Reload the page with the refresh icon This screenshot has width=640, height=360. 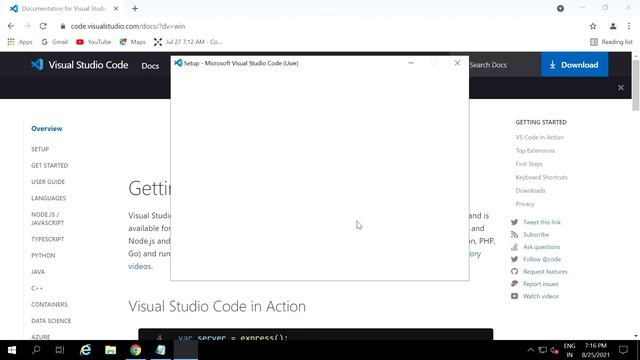[43, 26]
